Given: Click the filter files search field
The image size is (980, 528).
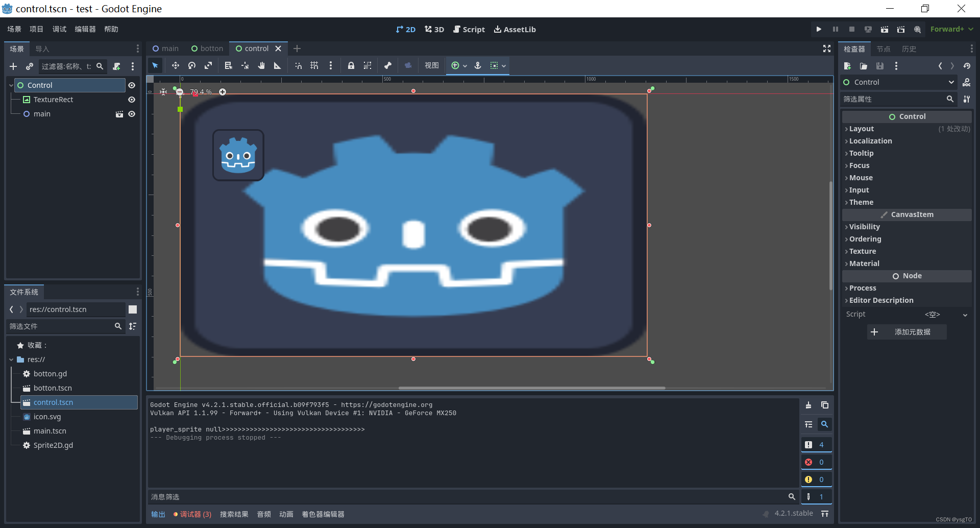Looking at the screenshot, I should pos(65,326).
